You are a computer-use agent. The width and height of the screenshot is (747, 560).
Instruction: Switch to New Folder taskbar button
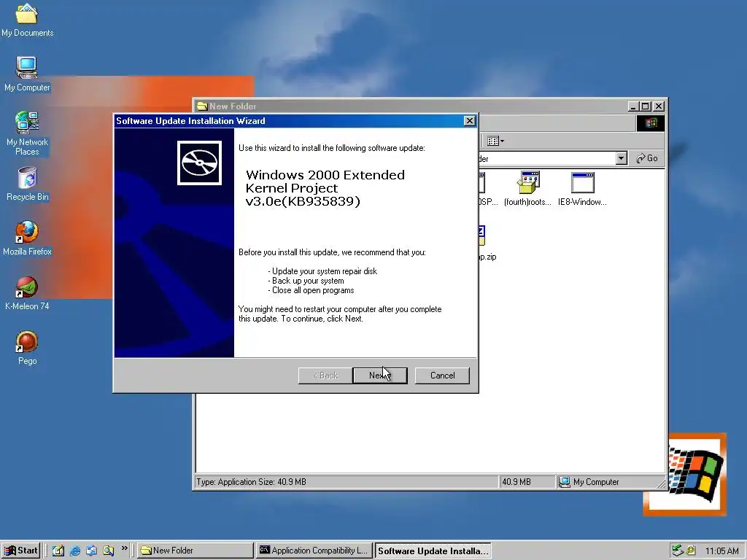pyautogui.click(x=196, y=551)
